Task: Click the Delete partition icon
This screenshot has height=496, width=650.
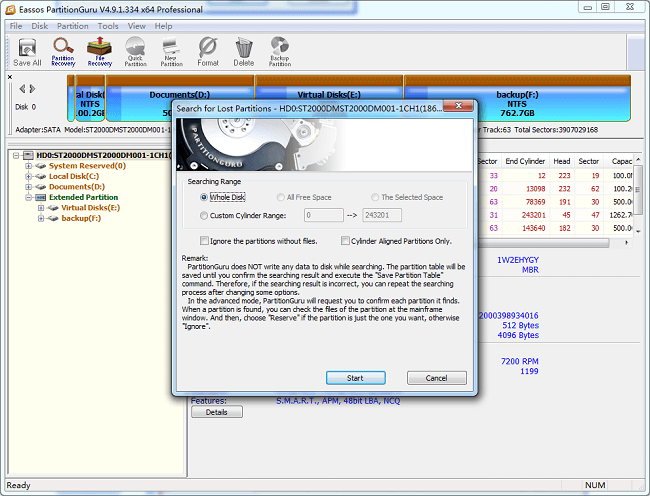Action: (244, 52)
